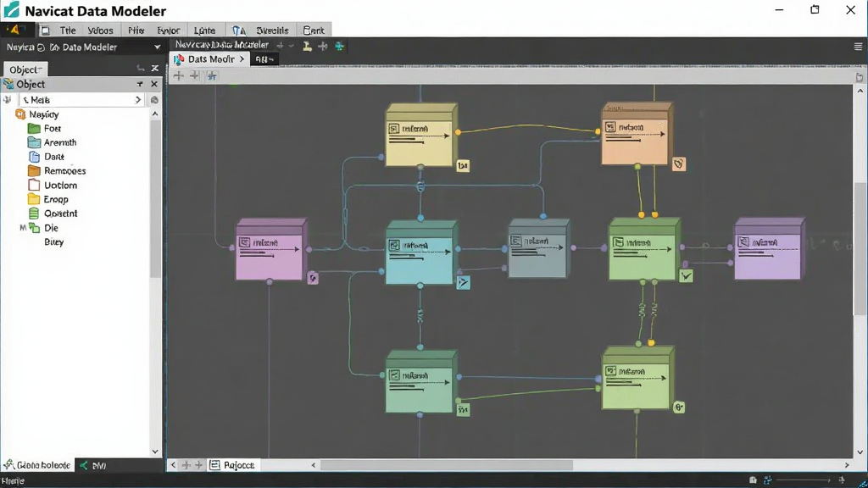The image size is (868, 488).
Task: Toggle the checkmark badge on the green node
Action: point(686,275)
